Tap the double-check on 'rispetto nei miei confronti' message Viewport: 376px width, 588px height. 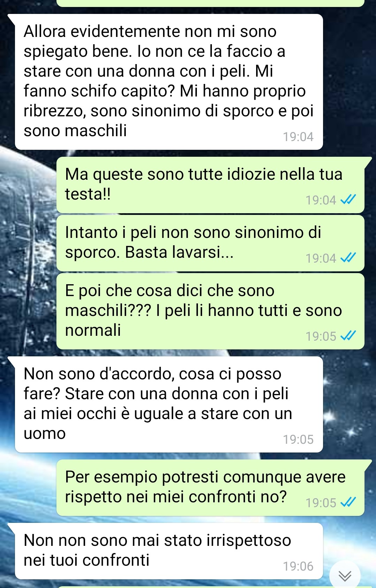tap(348, 502)
